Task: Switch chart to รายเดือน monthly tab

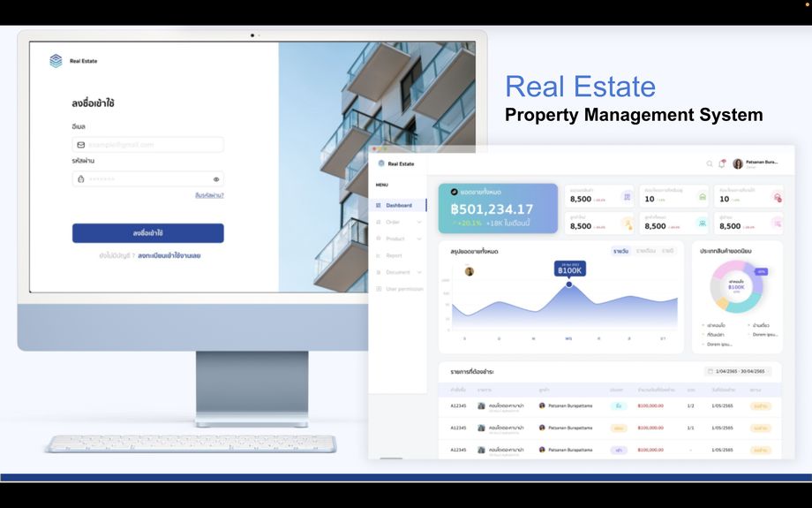Action: pos(646,251)
